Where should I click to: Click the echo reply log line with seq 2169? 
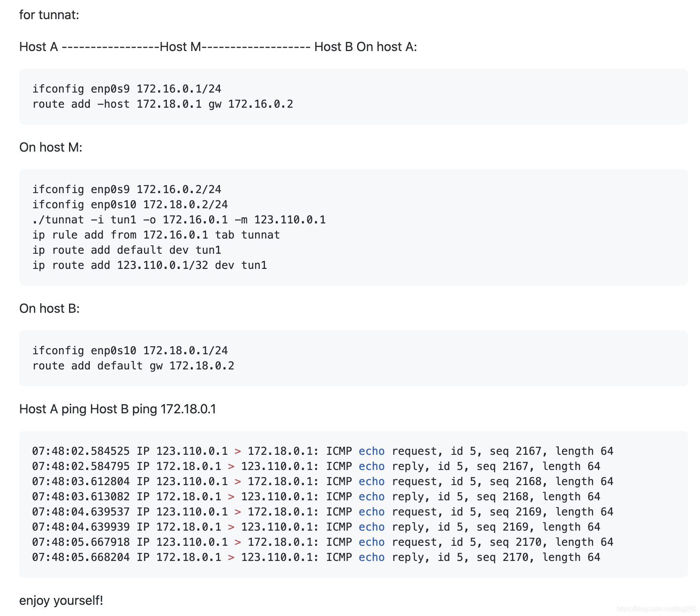[x=316, y=527]
